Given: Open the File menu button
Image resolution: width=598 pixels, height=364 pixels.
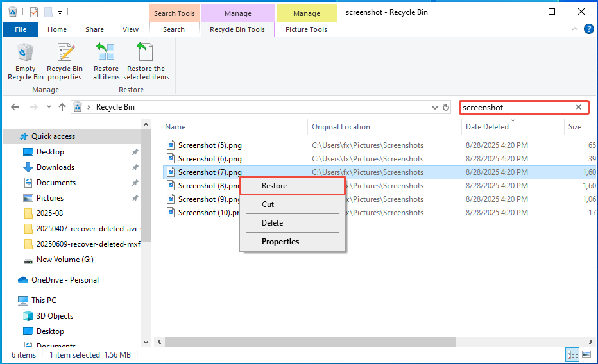Looking at the screenshot, I should coord(20,29).
